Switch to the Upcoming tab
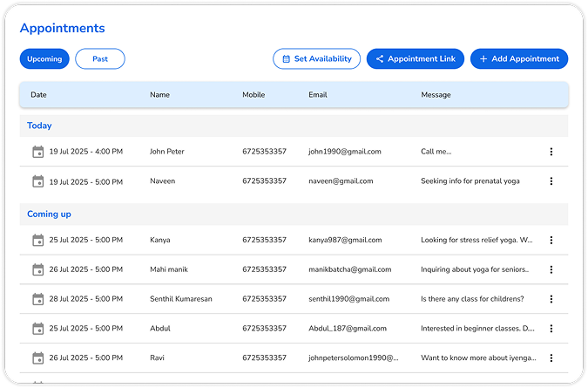588x388 pixels. [x=44, y=59]
